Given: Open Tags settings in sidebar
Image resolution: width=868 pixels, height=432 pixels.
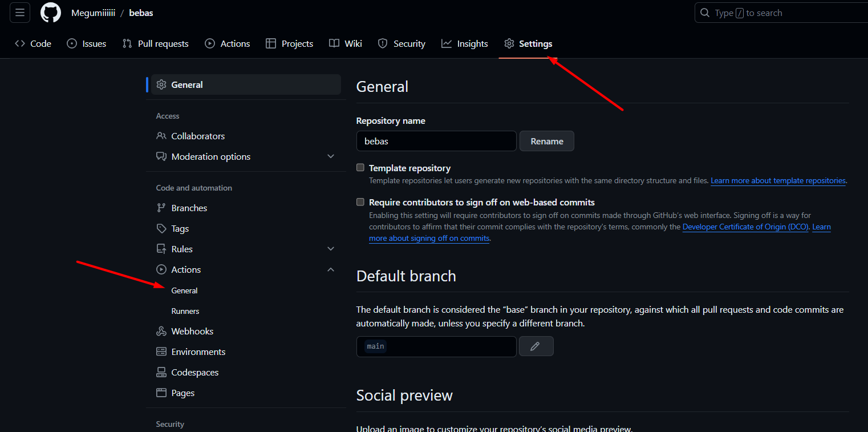Looking at the screenshot, I should [x=180, y=229].
